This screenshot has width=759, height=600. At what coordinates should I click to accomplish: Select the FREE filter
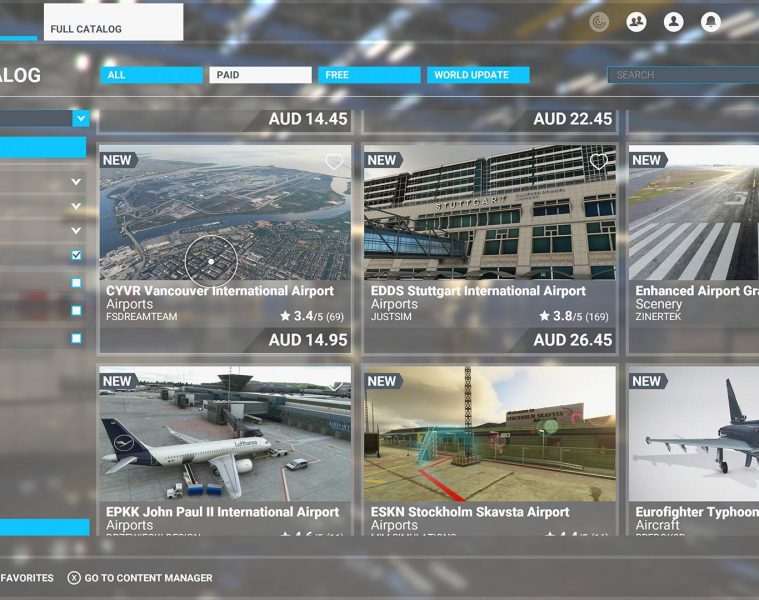[x=369, y=75]
